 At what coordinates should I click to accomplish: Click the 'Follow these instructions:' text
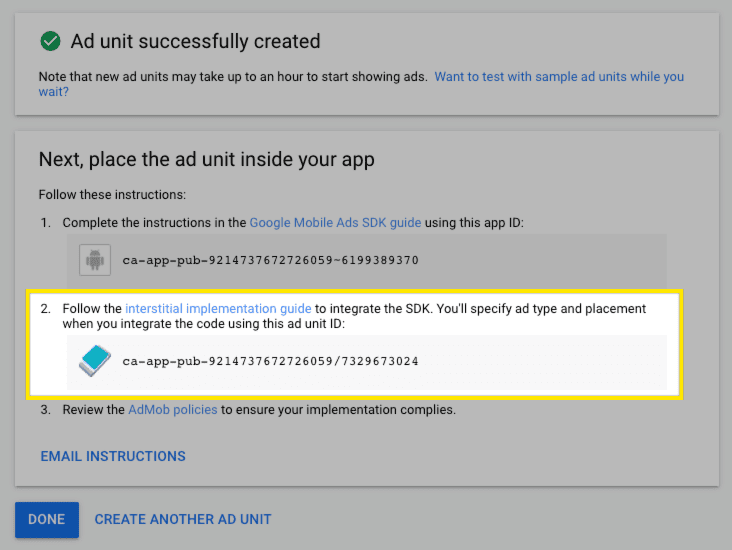point(112,193)
